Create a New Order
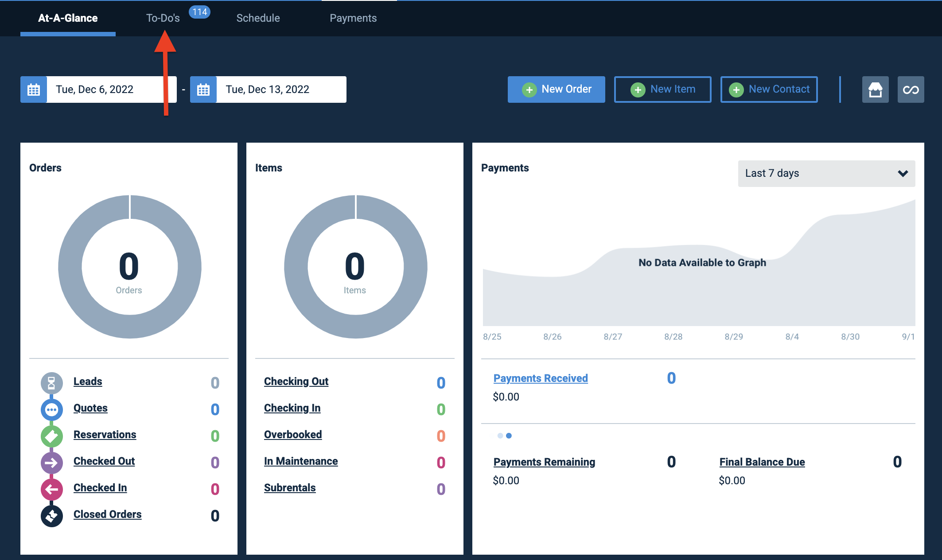Screen dimensions: 942x560 pos(556,89)
